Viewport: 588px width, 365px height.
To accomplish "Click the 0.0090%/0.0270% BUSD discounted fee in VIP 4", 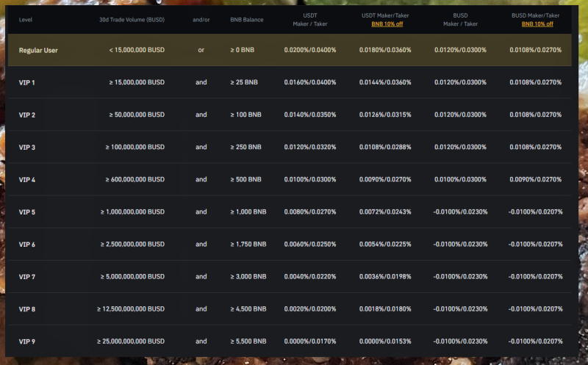I will 536,179.
